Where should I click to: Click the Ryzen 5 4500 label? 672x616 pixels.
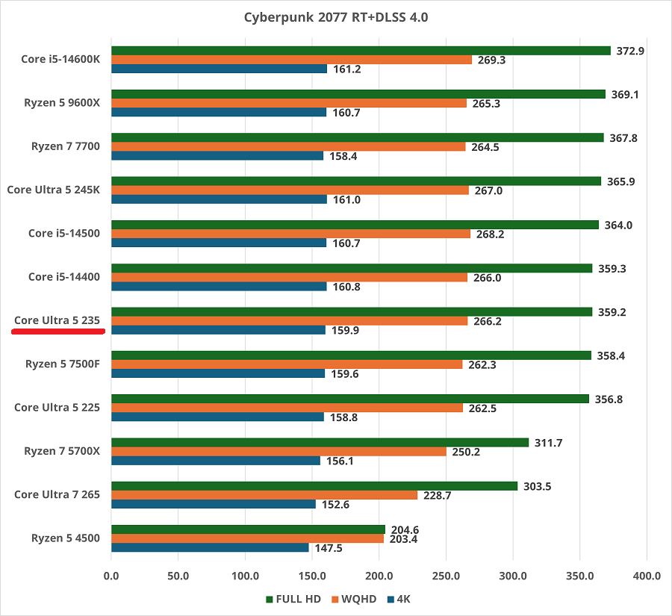point(66,538)
